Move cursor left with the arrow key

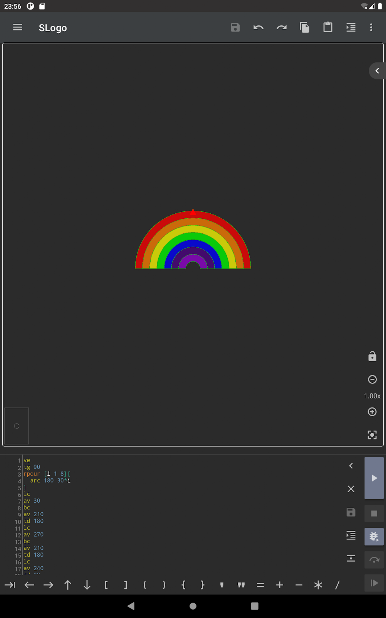[29, 585]
